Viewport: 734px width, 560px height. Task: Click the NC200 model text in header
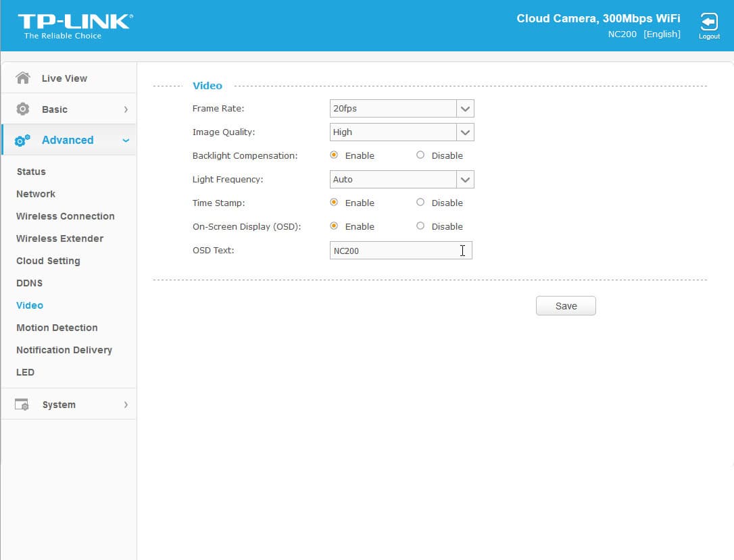coord(622,34)
